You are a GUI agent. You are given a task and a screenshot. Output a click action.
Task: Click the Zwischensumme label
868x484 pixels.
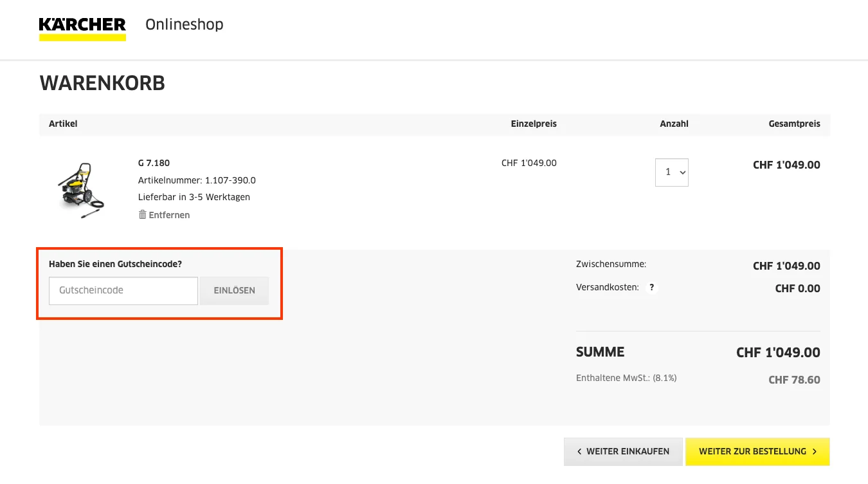point(611,264)
